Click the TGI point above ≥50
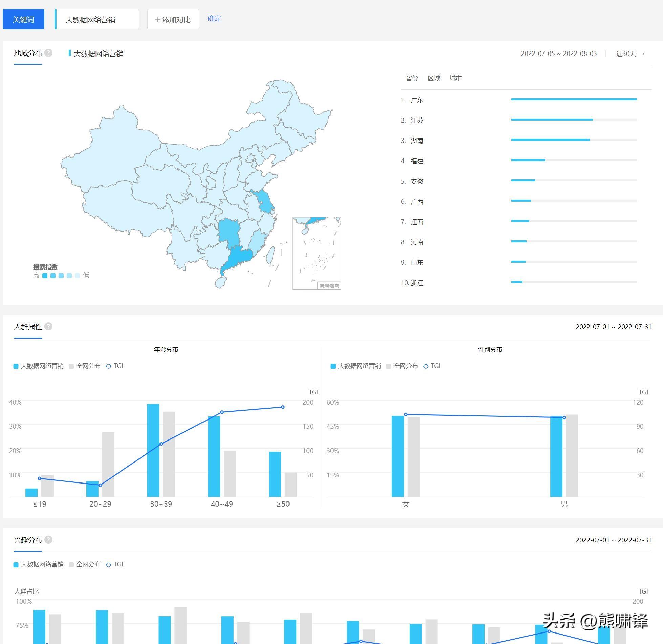 coord(283,407)
